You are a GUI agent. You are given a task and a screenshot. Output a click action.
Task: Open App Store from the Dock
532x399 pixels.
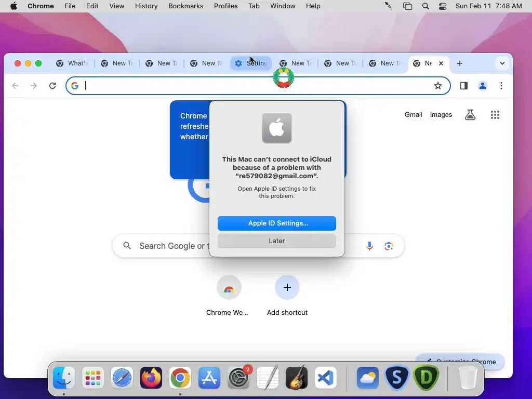click(209, 378)
